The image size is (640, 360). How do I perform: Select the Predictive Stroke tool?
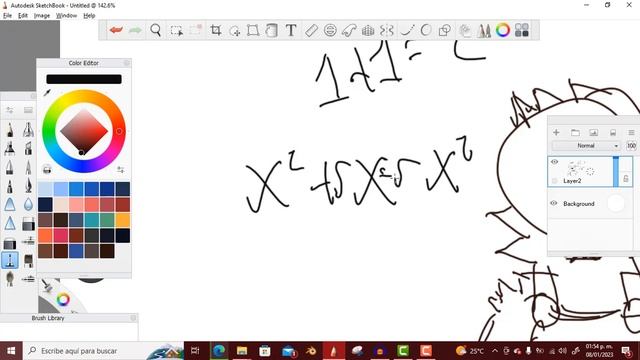(x=426, y=30)
